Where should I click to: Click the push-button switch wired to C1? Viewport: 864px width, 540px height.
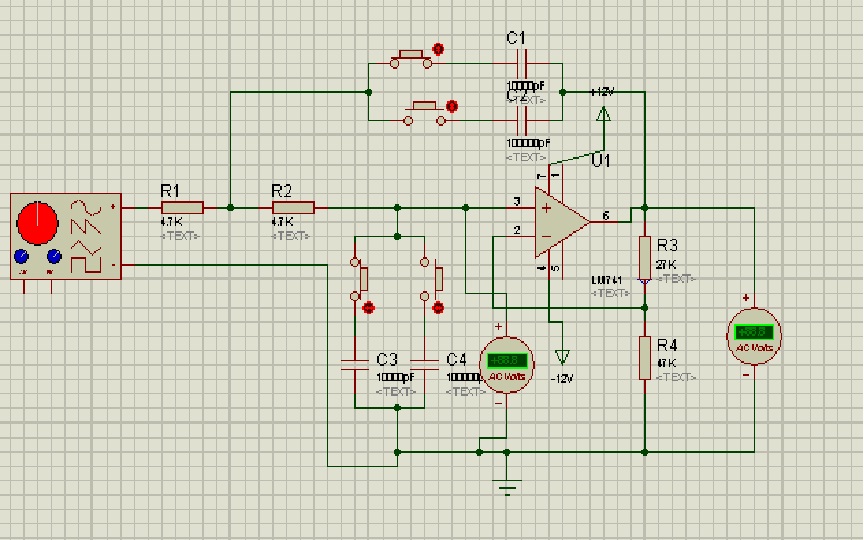tap(411, 60)
